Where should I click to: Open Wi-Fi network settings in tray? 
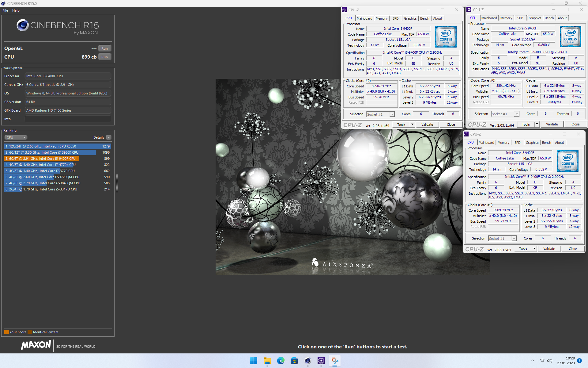click(x=542, y=361)
